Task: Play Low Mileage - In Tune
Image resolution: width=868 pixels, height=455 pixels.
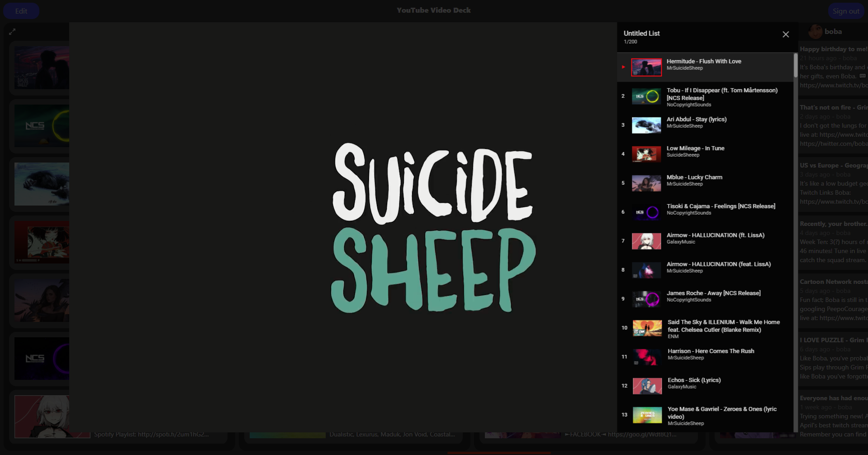Action: [705, 154]
